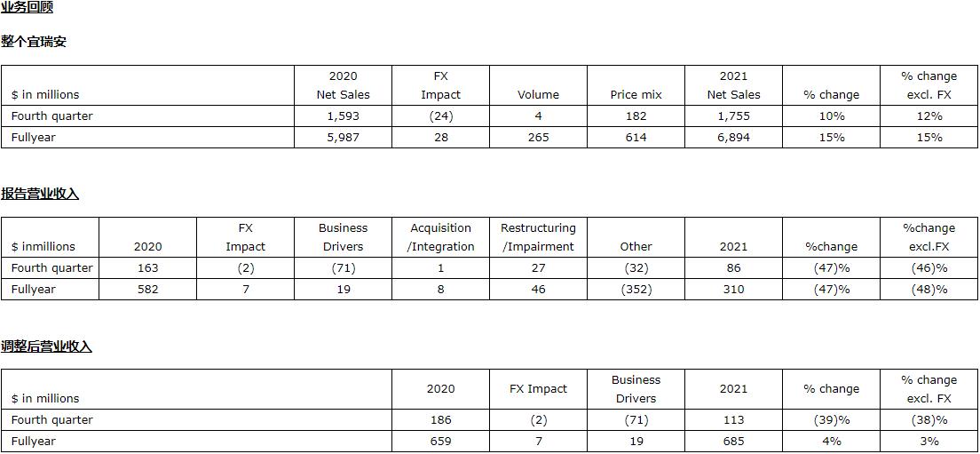980x454 pixels.
Task: Click the 614 price mix value
Action: pos(636,138)
